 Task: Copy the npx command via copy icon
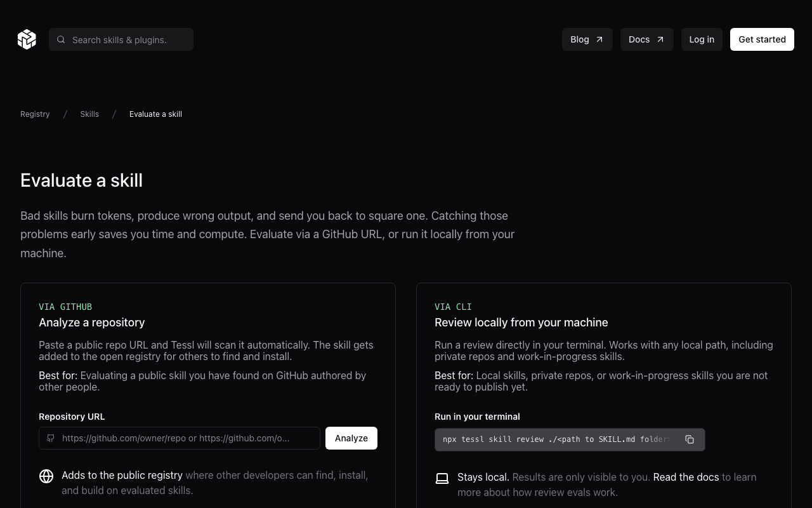coord(690,439)
